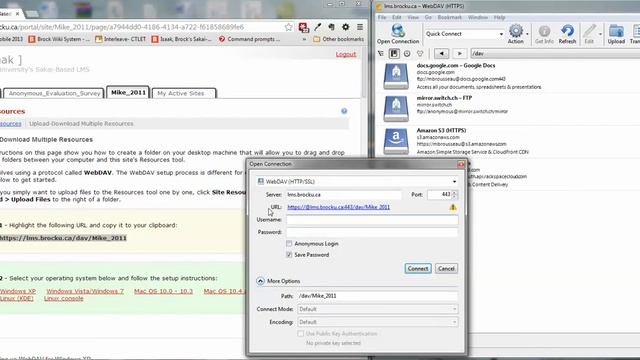
Task: Click the Edit pencil toolbar icon
Action: 589,31
